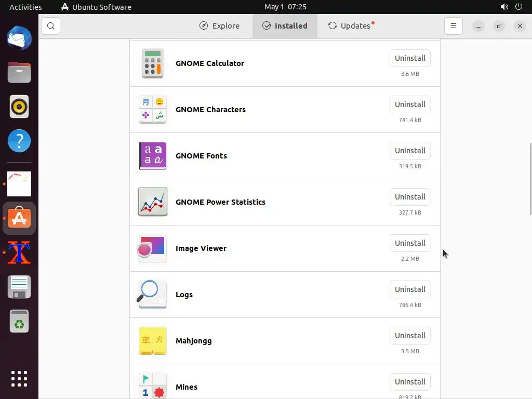Open the power menu in top bar
This screenshot has height=399, width=532.
click(519, 7)
